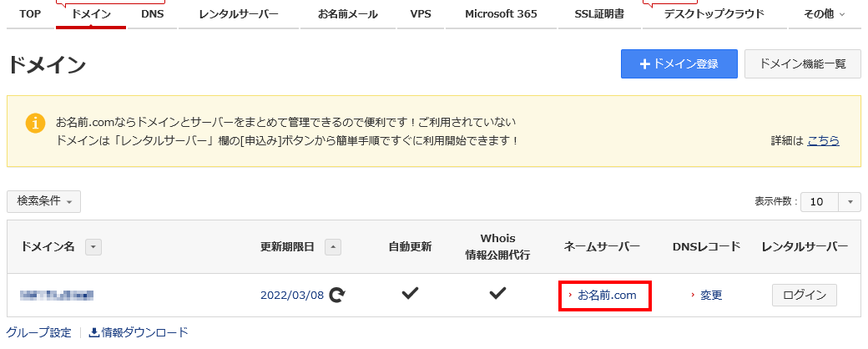Click the 自動更新 checkmark icon
Viewport: 868px width, 349px height.
[x=410, y=294]
